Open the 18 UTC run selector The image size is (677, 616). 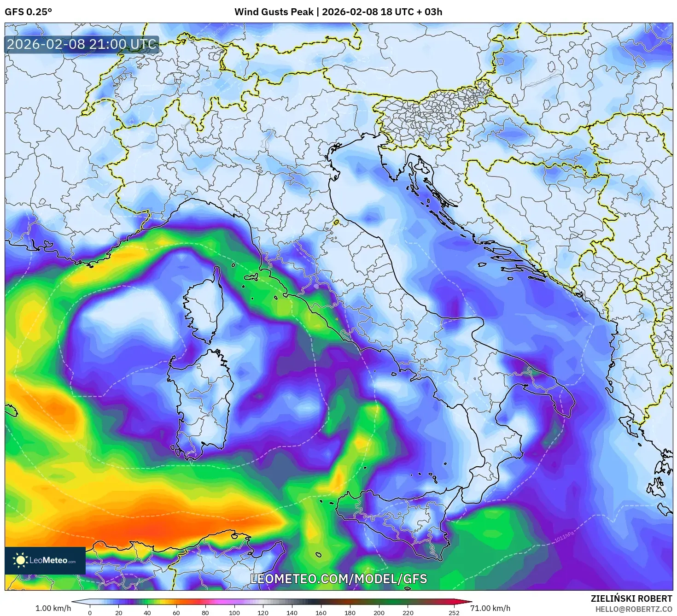point(395,12)
